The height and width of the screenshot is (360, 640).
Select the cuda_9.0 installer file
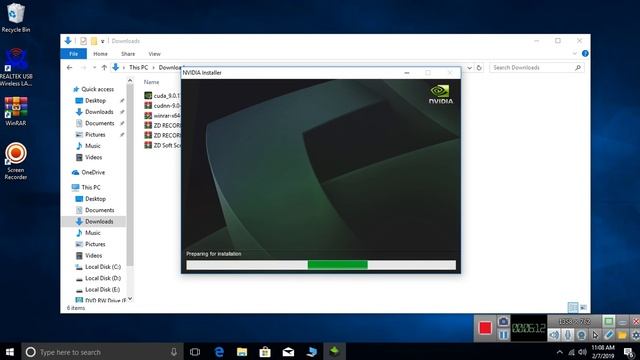[162, 96]
